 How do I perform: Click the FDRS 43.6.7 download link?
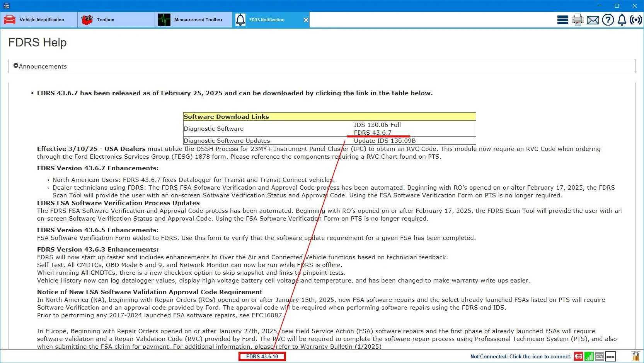click(x=373, y=133)
